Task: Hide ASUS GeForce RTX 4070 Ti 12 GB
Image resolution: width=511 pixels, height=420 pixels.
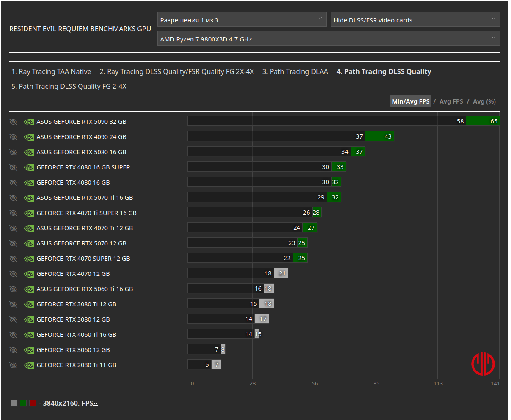Action: point(13,228)
